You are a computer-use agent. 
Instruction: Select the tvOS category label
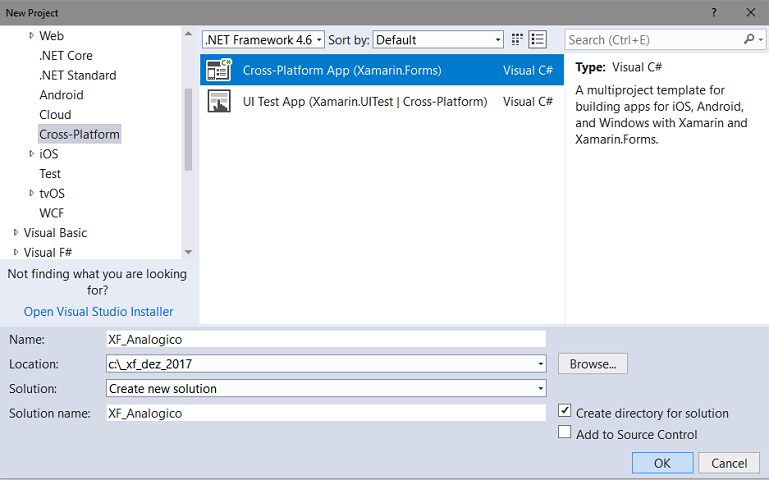tap(52, 193)
